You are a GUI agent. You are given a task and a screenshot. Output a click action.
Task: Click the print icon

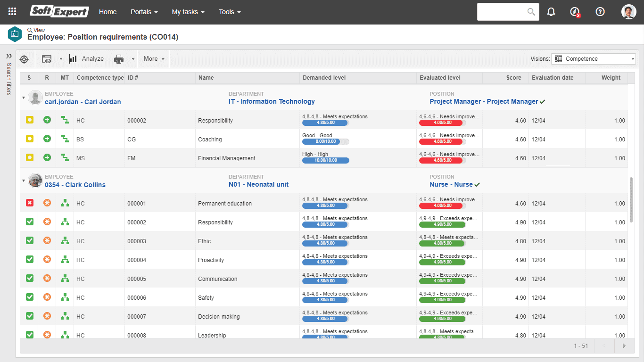(x=119, y=59)
